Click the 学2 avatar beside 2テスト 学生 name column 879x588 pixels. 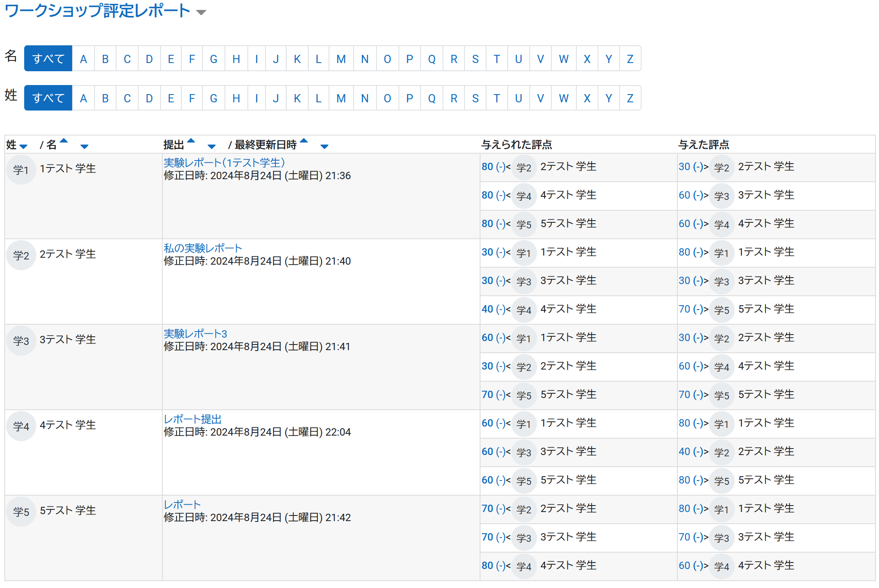(x=21, y=255)
